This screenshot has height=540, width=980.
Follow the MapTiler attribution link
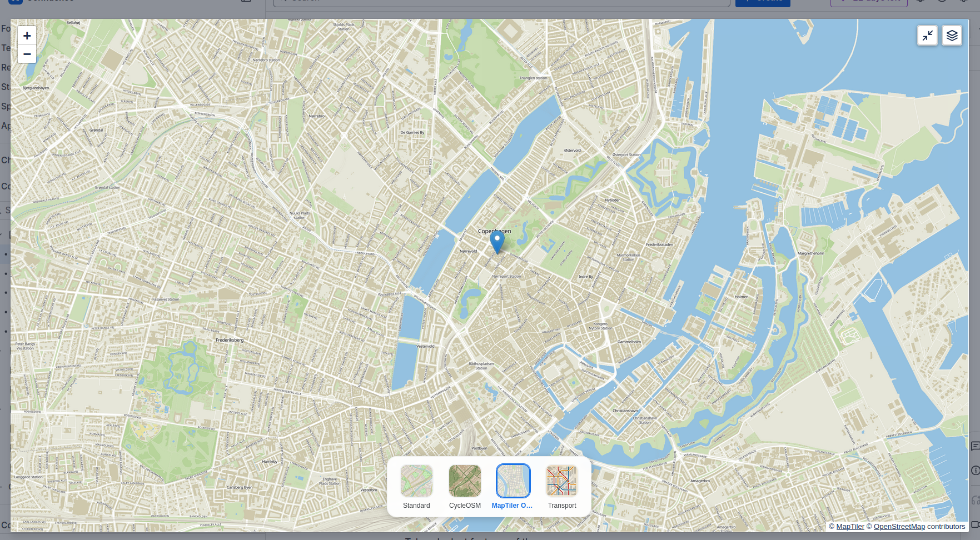pos(850,527)
